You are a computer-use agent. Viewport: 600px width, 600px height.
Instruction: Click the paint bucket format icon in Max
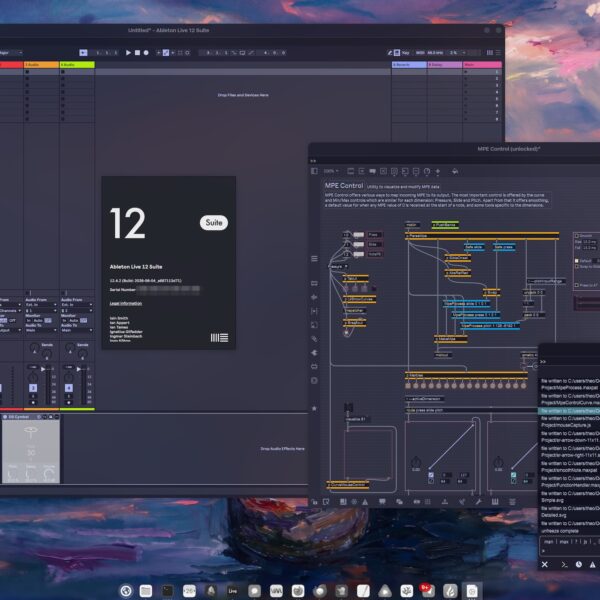[x=455, y=171]
